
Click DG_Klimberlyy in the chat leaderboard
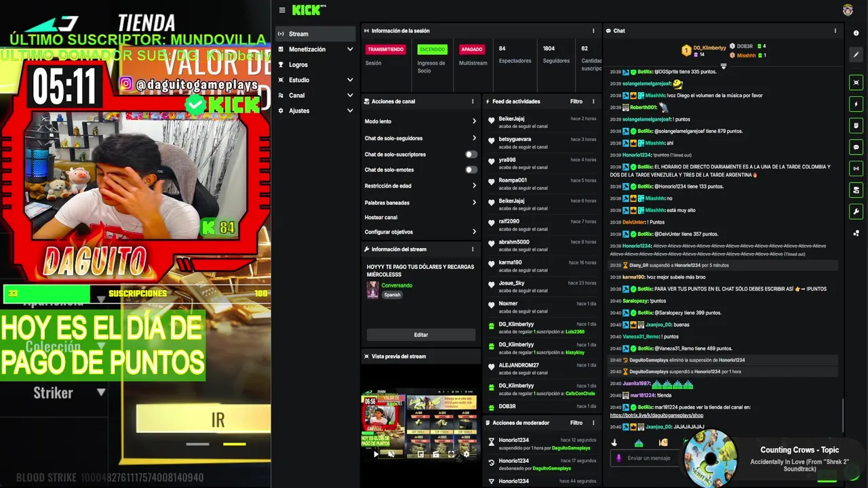tap(709, 47)
